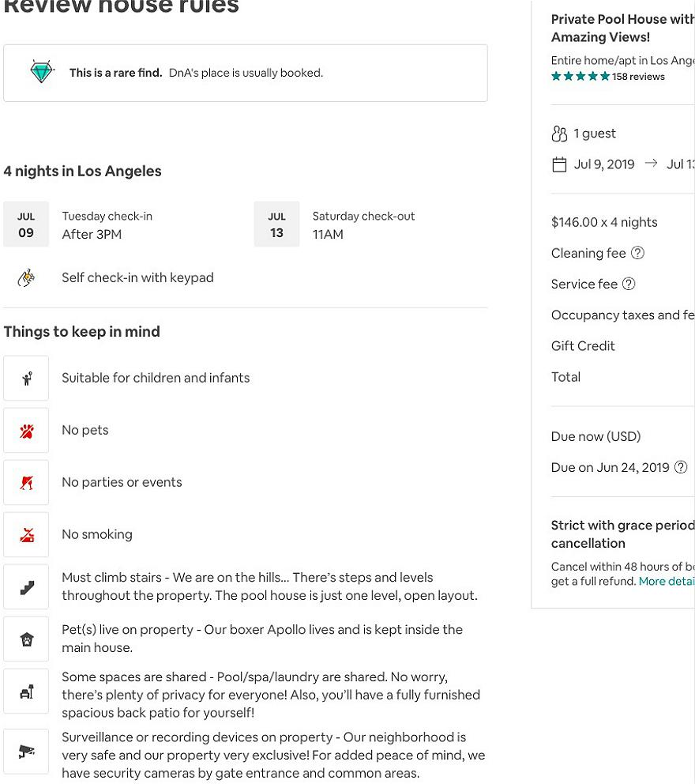695x784 pixels.
Task: Click the no smoking icon
Action: point(27,535)
